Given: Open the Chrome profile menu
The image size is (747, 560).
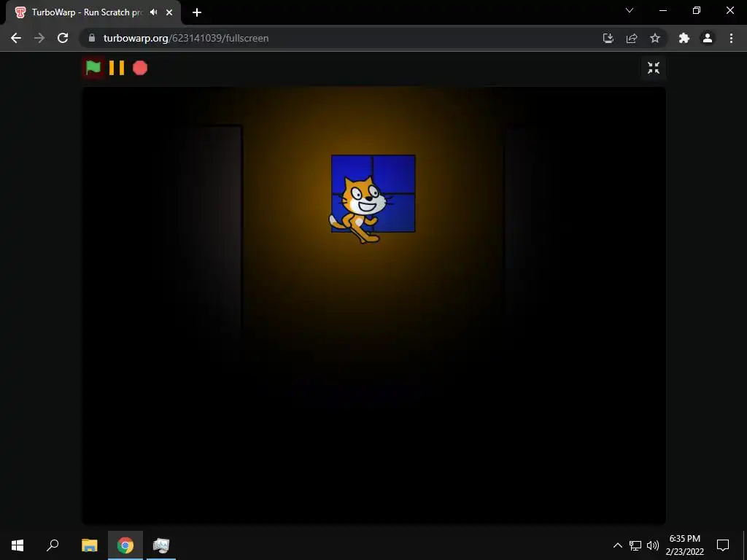Looking at the screenshot, I should [708, 38].
